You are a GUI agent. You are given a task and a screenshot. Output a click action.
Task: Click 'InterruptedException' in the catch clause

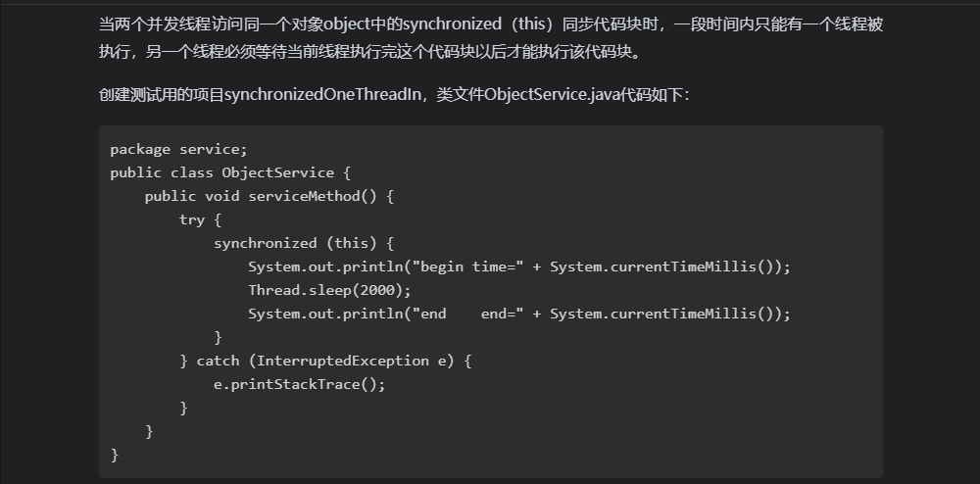(343, 361)
